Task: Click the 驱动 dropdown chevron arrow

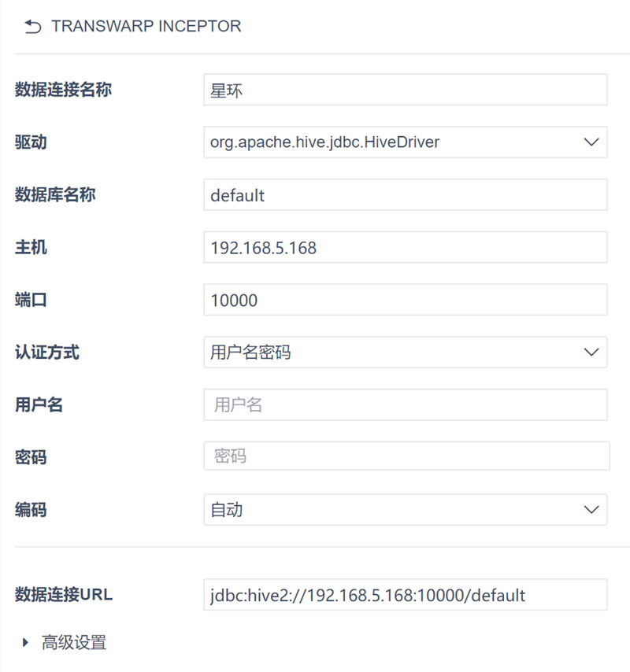Action: [x=591, y=142]
